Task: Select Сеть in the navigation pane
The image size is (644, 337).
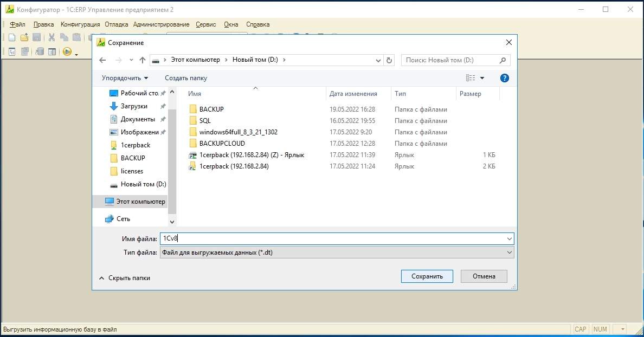Action: (118, 219)
